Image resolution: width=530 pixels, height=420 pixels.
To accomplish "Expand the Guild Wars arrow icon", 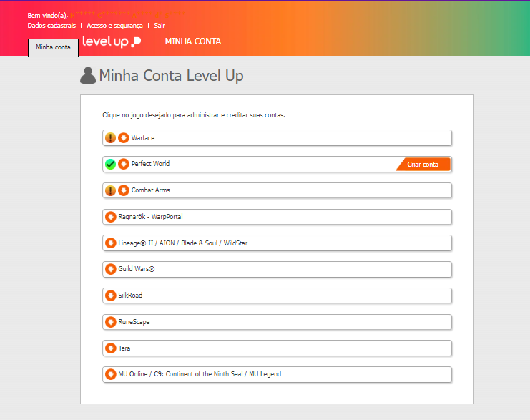I will (x=111, y=269).
